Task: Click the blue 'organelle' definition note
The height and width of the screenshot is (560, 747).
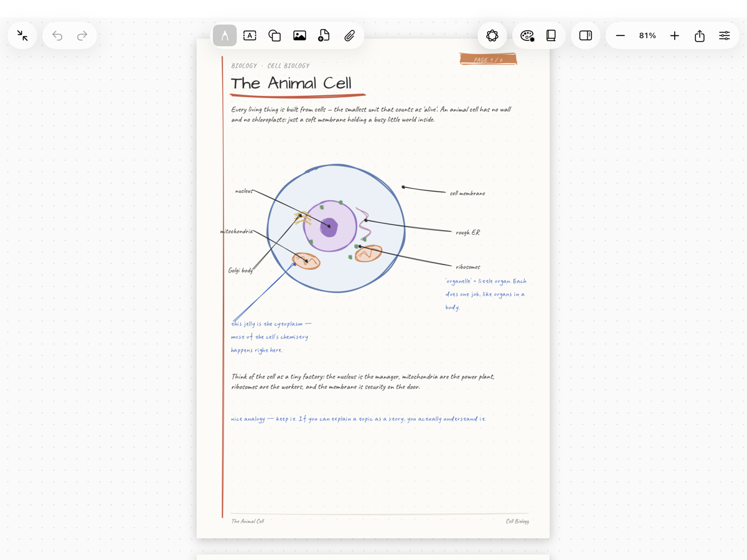Action: tap(486, 294)
